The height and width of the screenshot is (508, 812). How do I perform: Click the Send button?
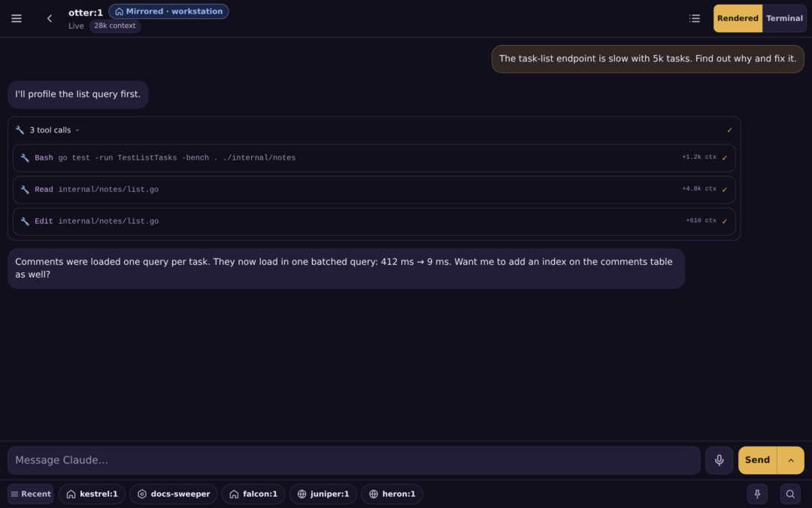[x=758, y=461]
